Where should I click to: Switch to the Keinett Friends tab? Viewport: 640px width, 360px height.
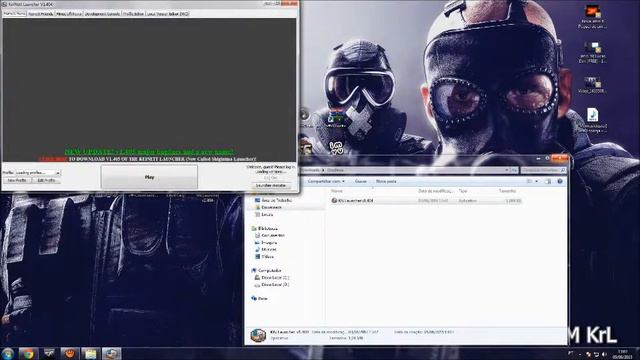40,14
